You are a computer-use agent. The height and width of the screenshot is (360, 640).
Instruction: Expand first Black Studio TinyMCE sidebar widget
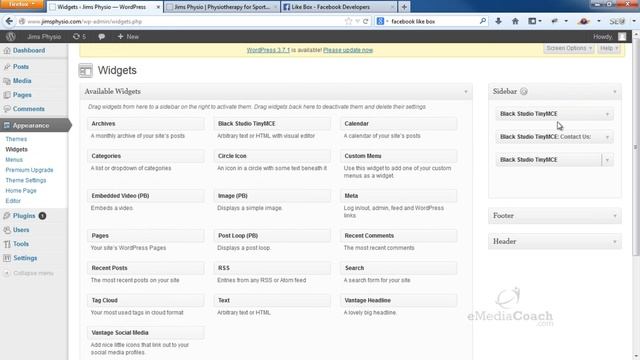point(607,114)
